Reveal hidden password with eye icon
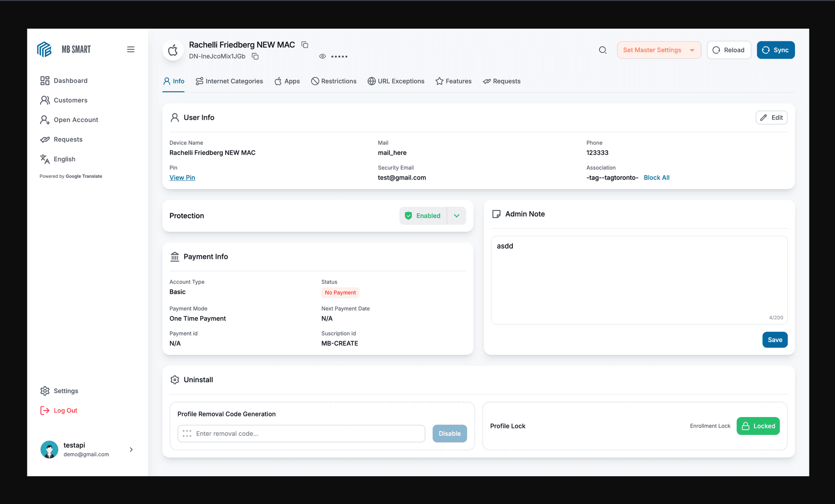Image resolution: width=835 pixels, height=504 pixels. click(x=322, y=57)
